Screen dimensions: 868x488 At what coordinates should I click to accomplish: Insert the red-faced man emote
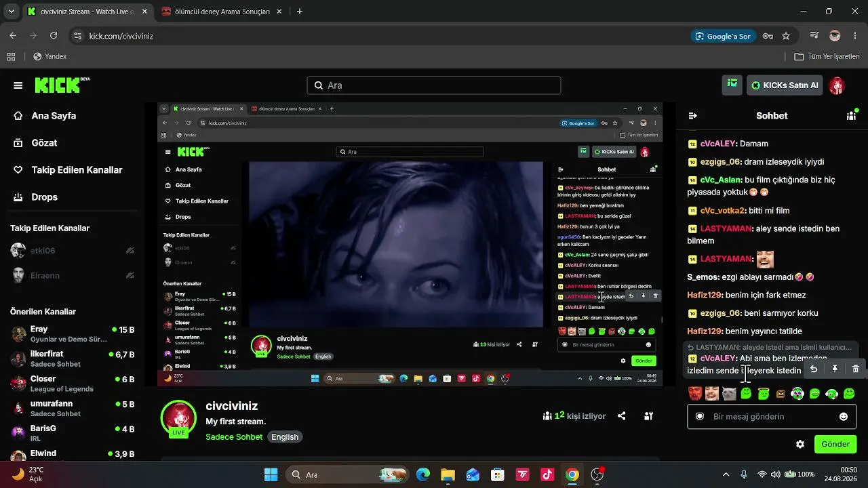point(695,393)
